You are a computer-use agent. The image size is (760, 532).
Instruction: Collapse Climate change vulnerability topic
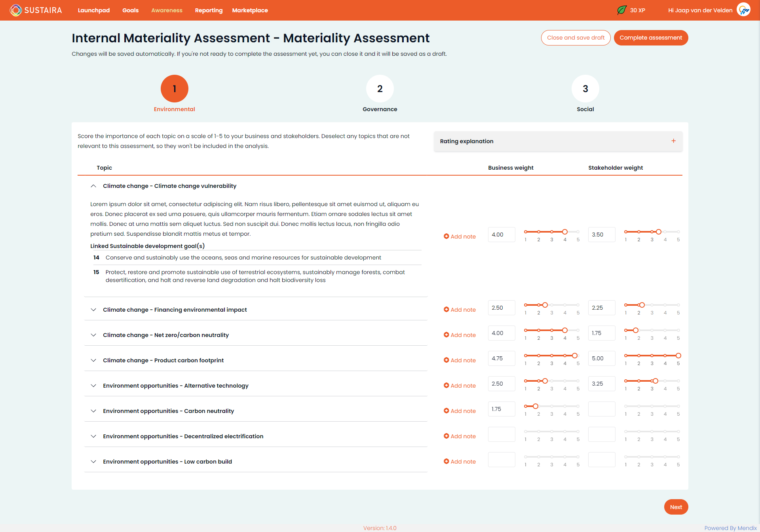click(x=93, y=186)
